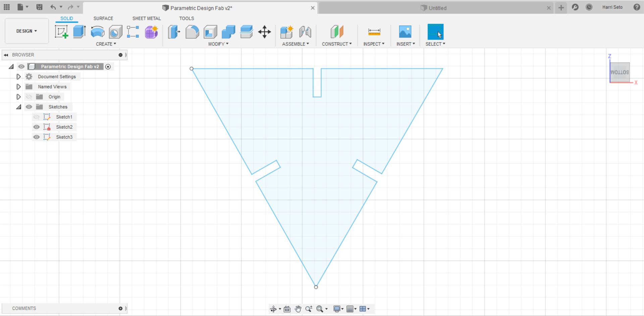Switch to the TOOLS tab
644x316 pixels.
tap(186, 18)
